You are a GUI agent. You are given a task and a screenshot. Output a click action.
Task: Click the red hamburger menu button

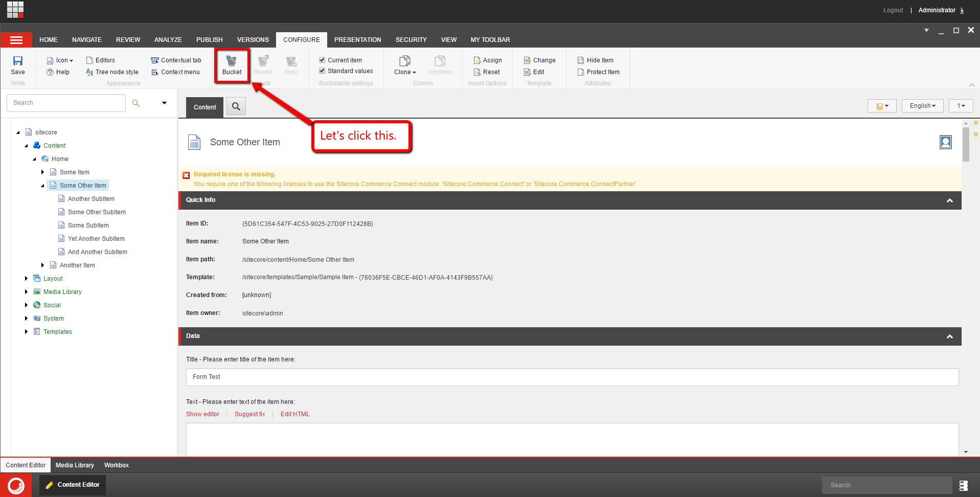point(16,40)
